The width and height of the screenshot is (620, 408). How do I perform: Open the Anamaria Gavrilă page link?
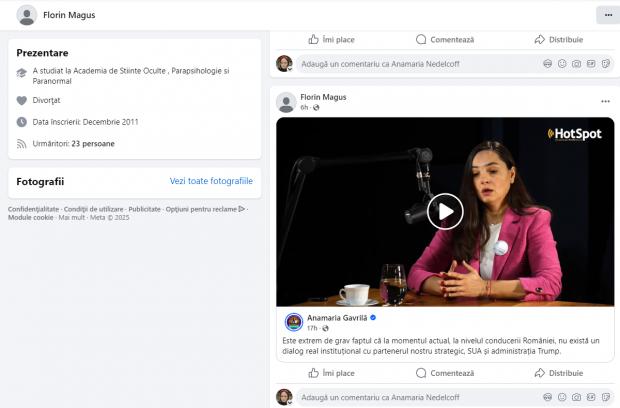(337, 317)
